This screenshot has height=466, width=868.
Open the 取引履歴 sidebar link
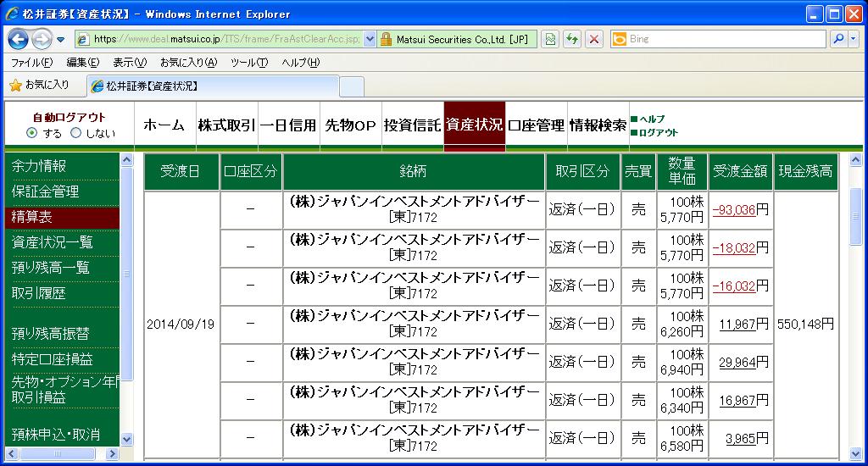(x=39, y=293)
